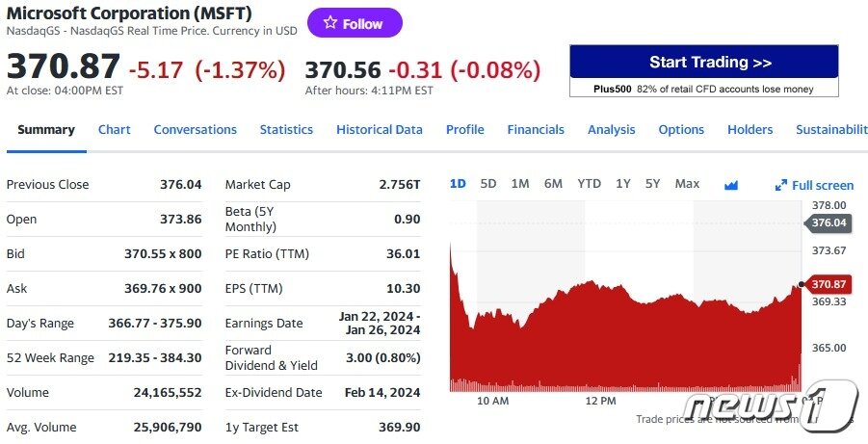Click the 376.04 previous close marker

[x=828, y=222]
